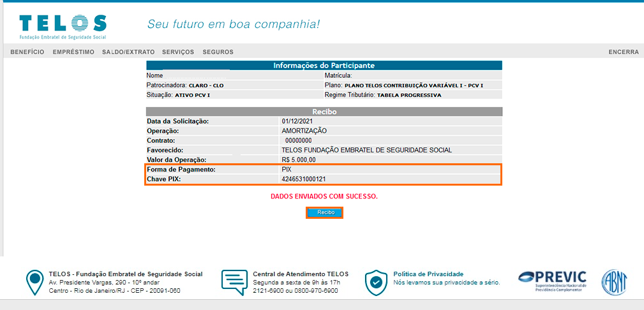Click the Forma de Pagamento label
Viewport: 644px width, 310px height.
tap(181, 170)
